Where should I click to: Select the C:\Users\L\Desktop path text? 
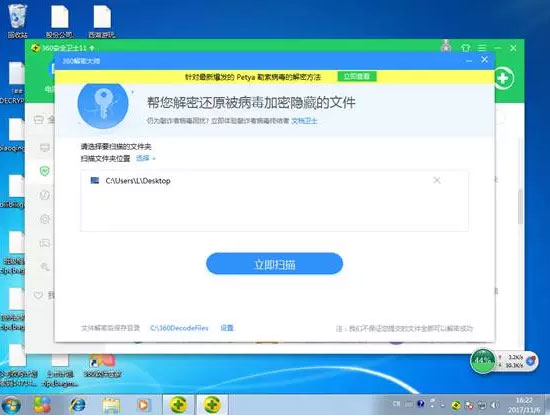click(x=138, y=181)
